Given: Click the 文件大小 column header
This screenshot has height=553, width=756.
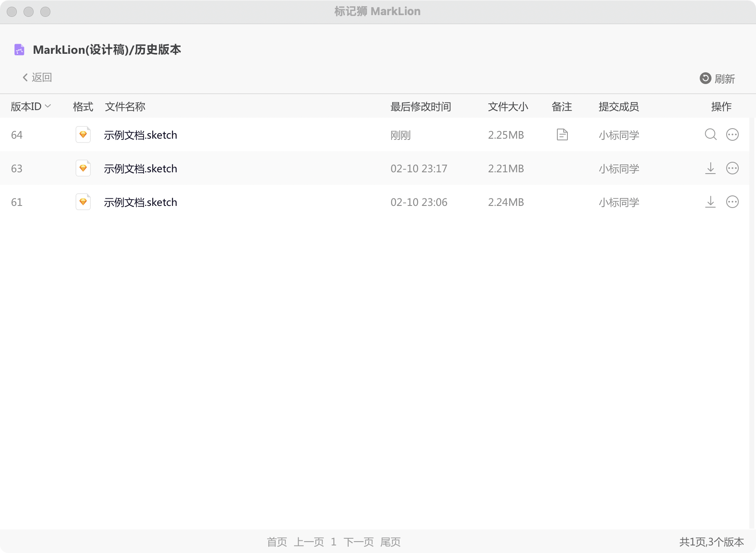Looking at the screenshot, I should click(x=508, y=107).
